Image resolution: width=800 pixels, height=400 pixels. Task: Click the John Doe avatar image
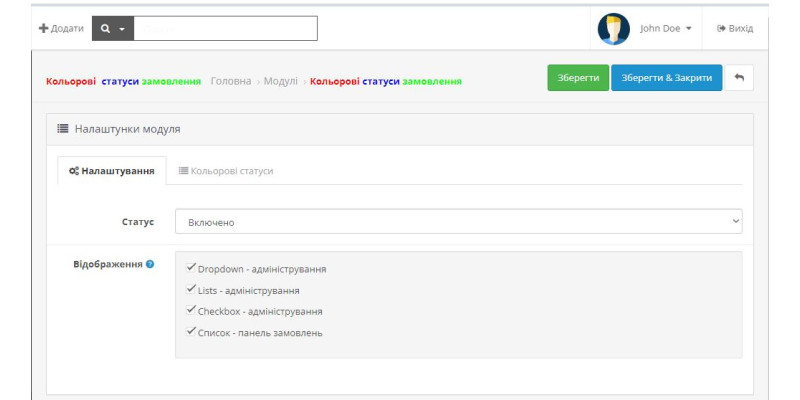(614, 29)
